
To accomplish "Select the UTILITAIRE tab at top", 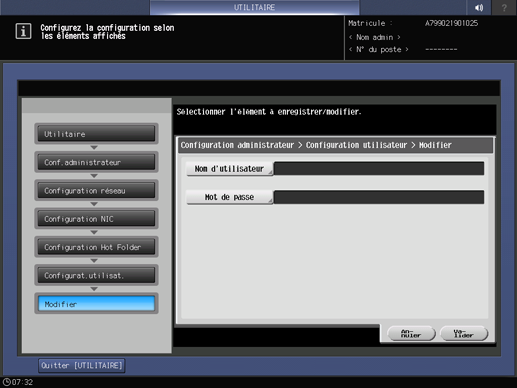I will pyautogui.click(x=254, y=7).
